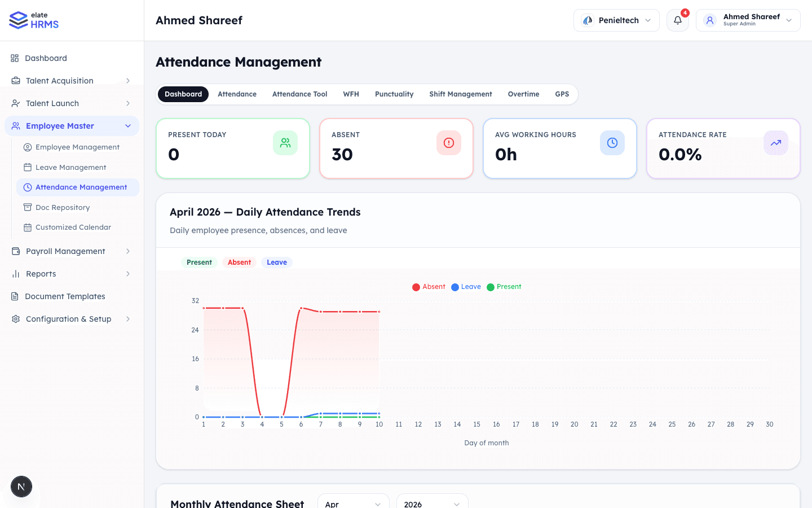Screen dimensions: 812x508
Task: Open the Apr month selector
Action: pos(353,503)
